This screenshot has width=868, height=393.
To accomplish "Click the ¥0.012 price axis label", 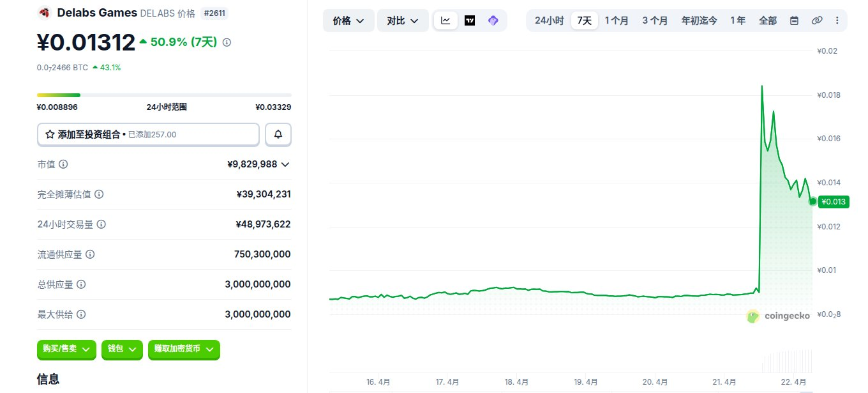I will (829, 226).
